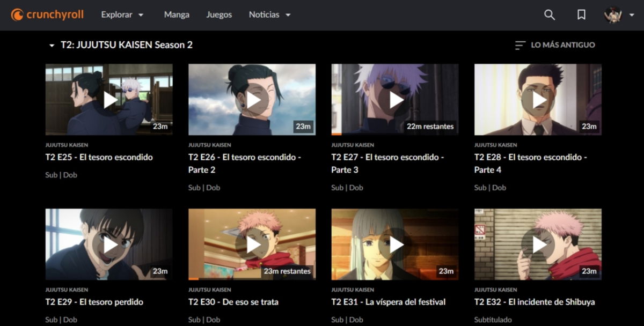
Task: Play episode T2 E25 - El tesoro escondido
Action: coord(108,99)
